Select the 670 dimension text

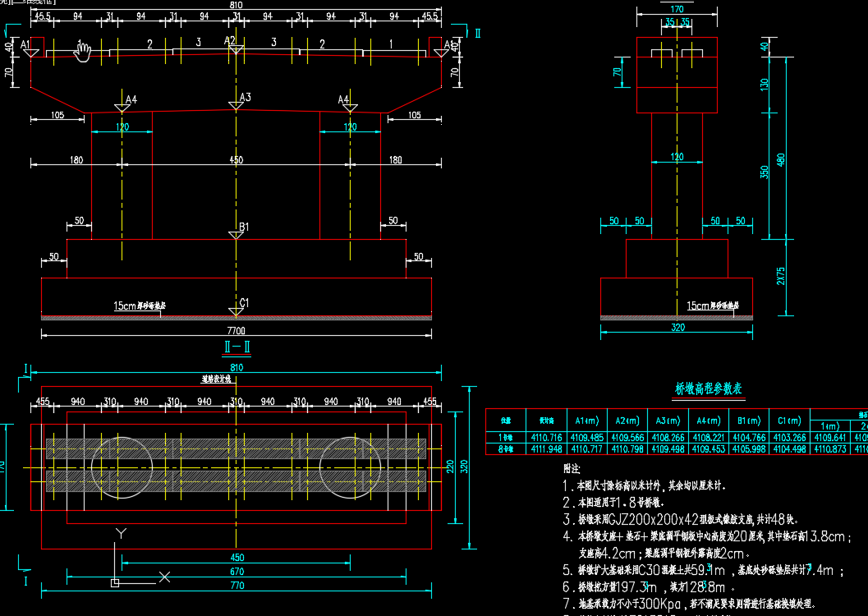coord(237,571)
